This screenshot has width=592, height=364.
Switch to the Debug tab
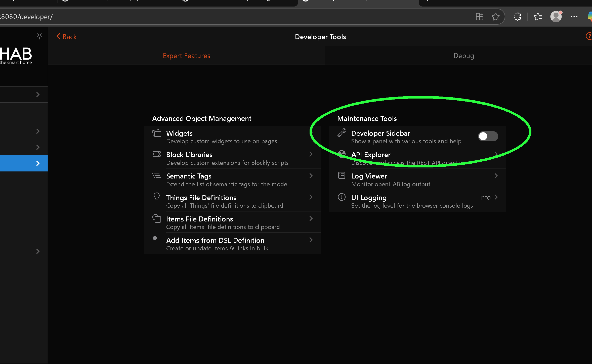coord(463,56)
